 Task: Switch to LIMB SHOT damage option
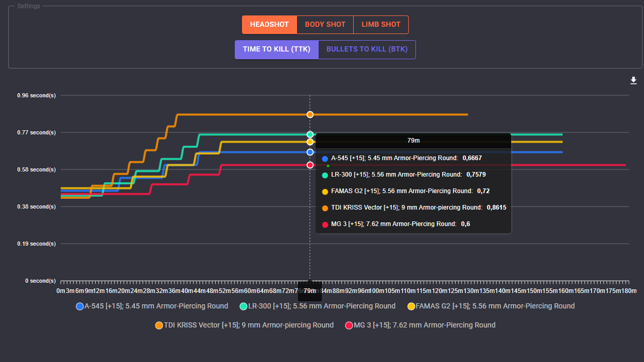click(381, 25)
